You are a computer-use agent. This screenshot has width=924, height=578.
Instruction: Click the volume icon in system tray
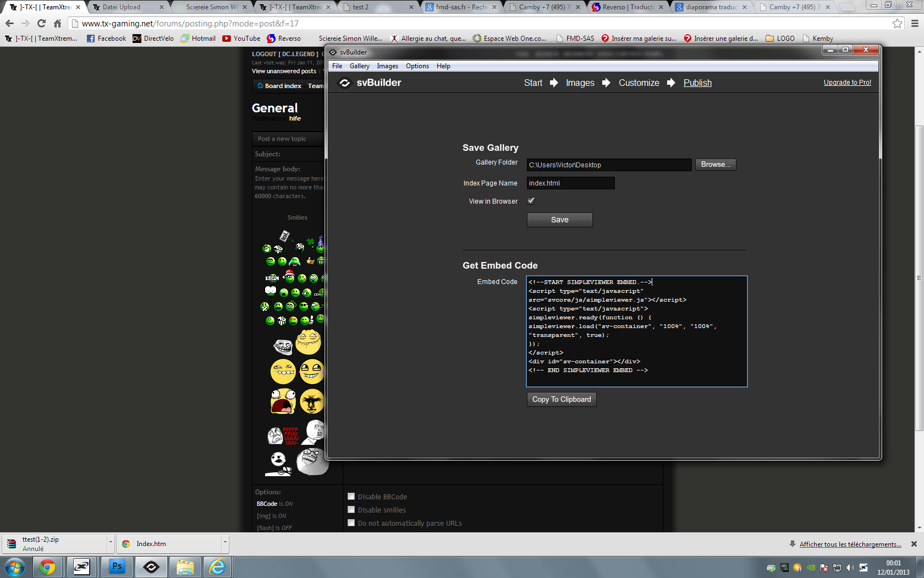coord(850,568)
